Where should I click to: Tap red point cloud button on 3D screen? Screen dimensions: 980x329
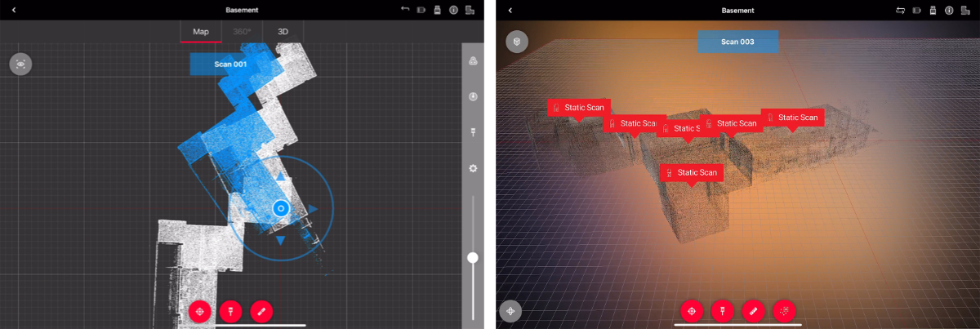(x=784, y=311)
